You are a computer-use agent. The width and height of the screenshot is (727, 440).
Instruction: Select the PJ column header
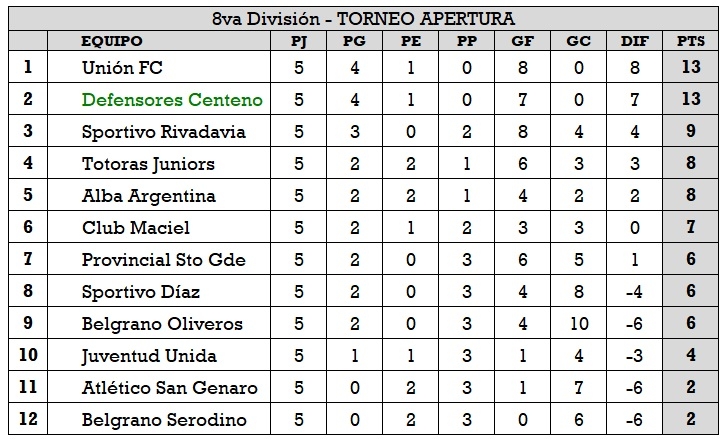click(298, 41)
